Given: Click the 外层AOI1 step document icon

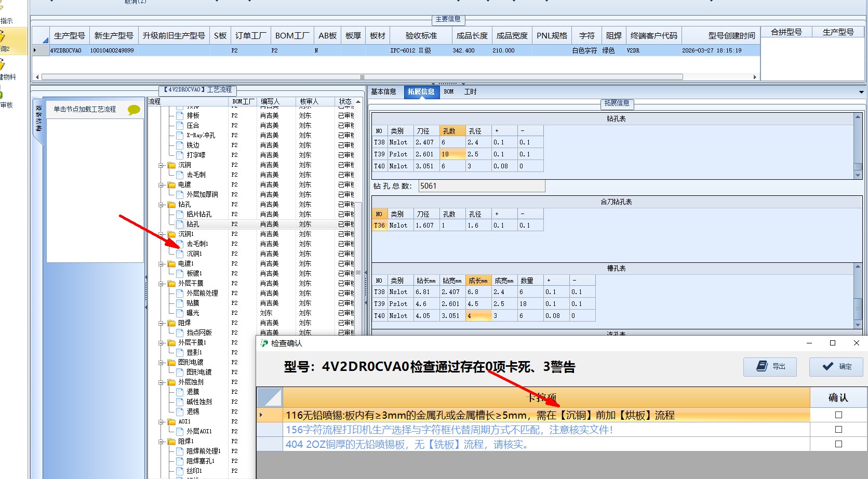Looking at the screenshot, I should [x=180, y=432].
